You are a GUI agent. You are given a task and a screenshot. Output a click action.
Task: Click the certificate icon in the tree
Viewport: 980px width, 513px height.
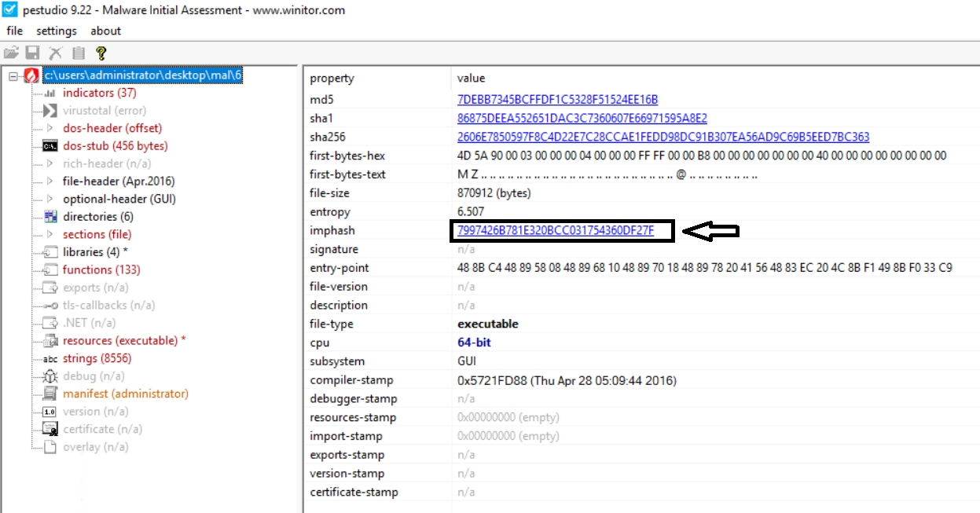tap(50, 429)
